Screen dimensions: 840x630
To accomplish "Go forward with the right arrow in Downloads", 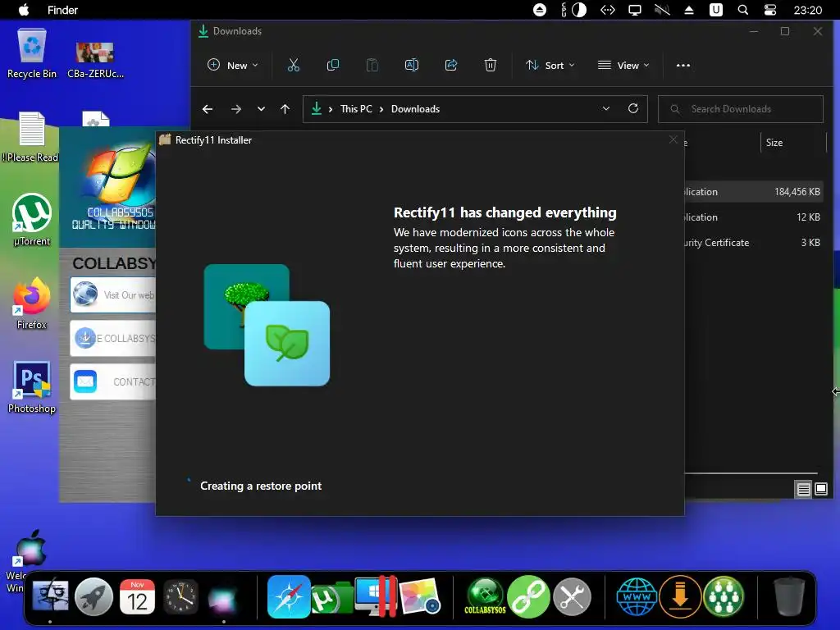I will (236, 109).
